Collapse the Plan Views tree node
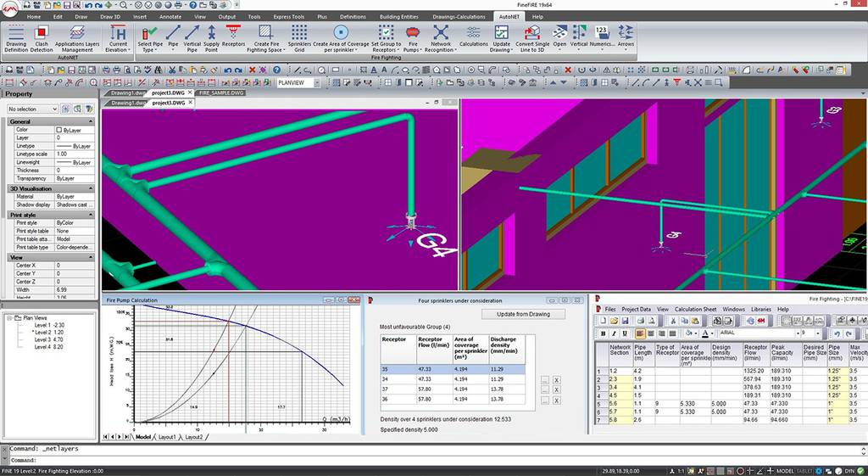Viewport: 868px width, 476px height. pos(8,318)
